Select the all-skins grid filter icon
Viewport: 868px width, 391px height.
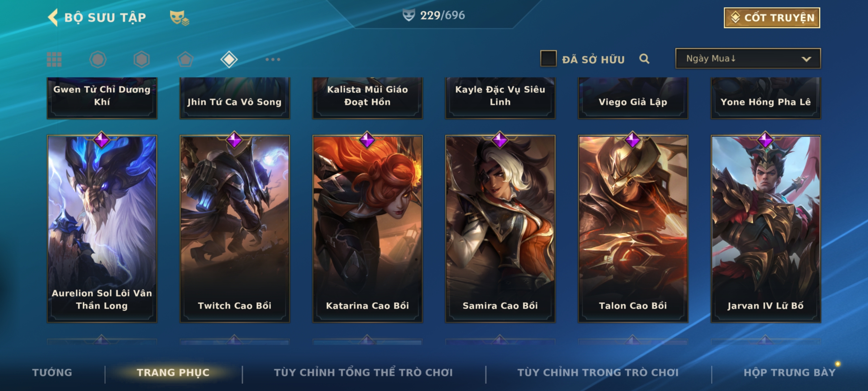click(54, 59)
